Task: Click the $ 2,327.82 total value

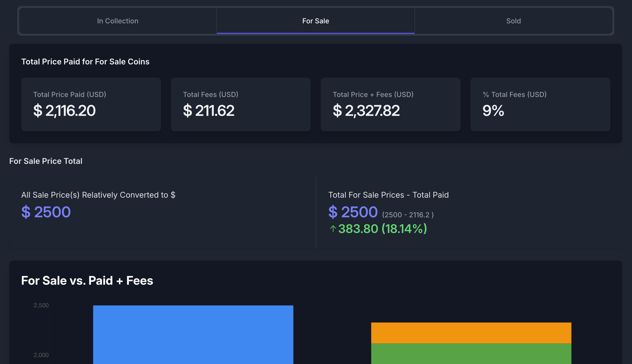Action: point(366,111)
